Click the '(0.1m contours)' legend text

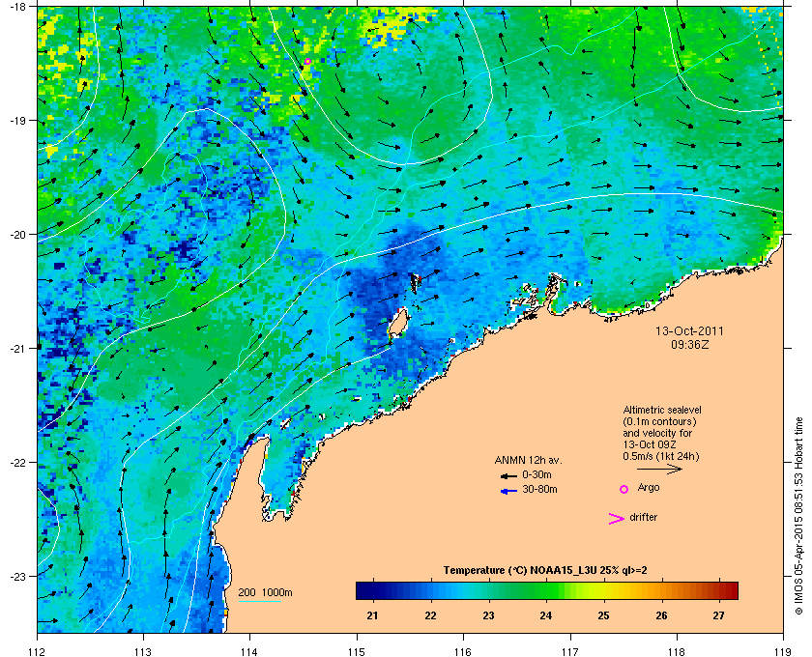click(659, 421)
